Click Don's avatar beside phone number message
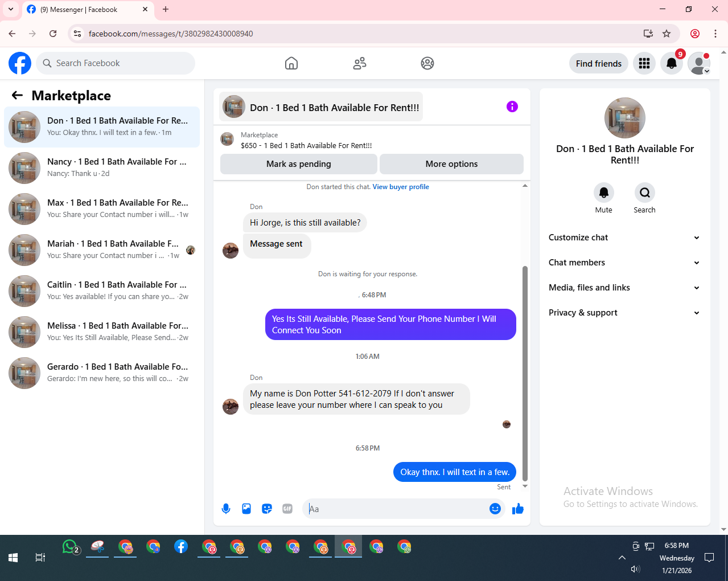The height and width of the screenshot is (581, 728). [x=231, y=406]
